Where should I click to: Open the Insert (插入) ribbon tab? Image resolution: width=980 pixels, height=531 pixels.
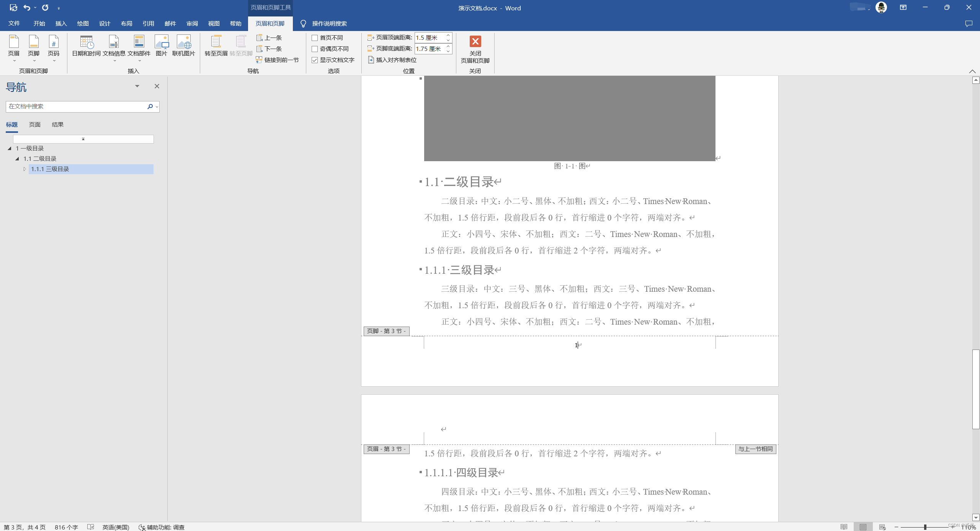click(61, 23)
